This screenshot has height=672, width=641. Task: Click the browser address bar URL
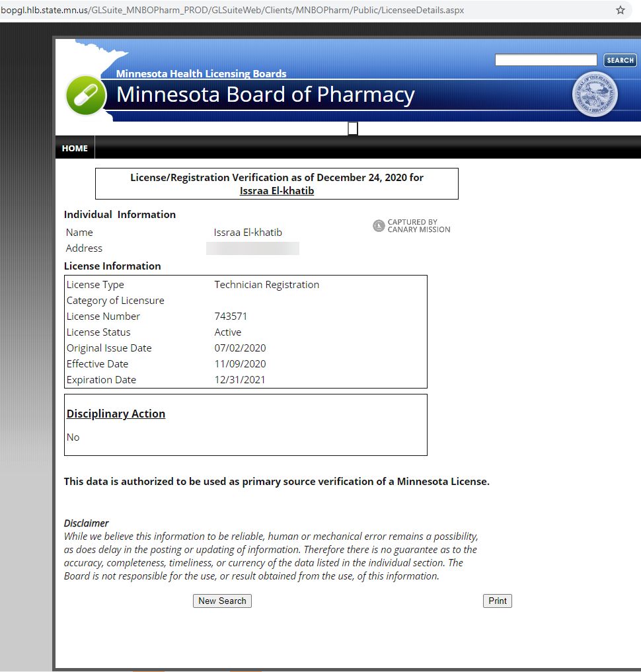point(232,10)
